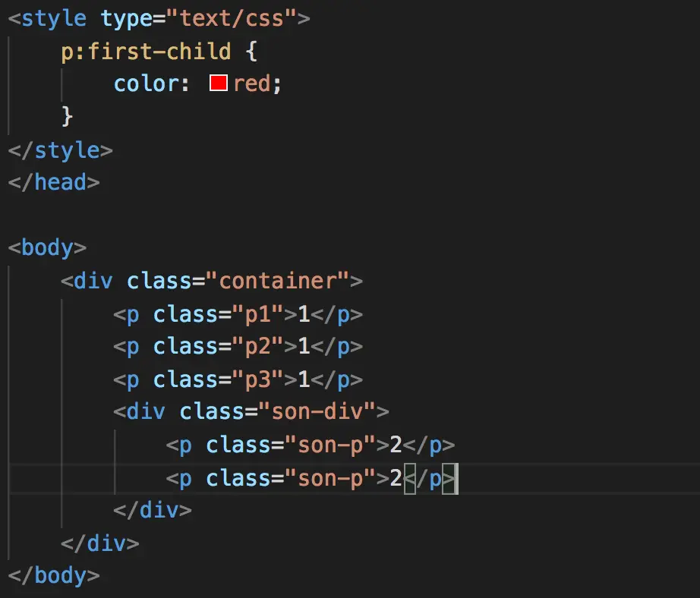Screen dimensions: 700x598
Task: Click the closing '</style>' tag
Action: pos(60,150)
